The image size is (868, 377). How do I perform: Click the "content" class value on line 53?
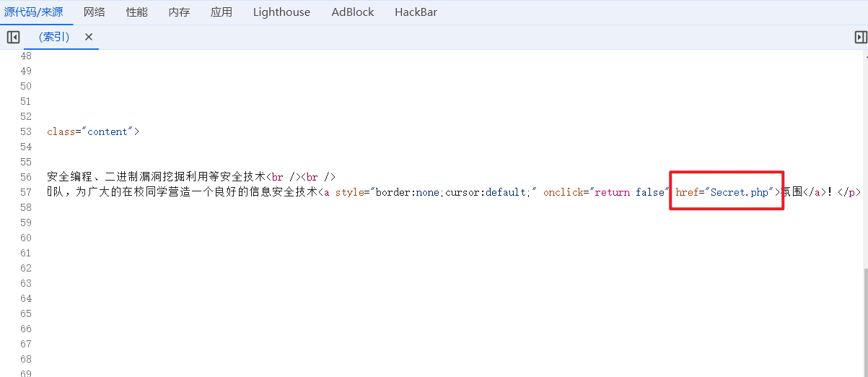[108, 131]
